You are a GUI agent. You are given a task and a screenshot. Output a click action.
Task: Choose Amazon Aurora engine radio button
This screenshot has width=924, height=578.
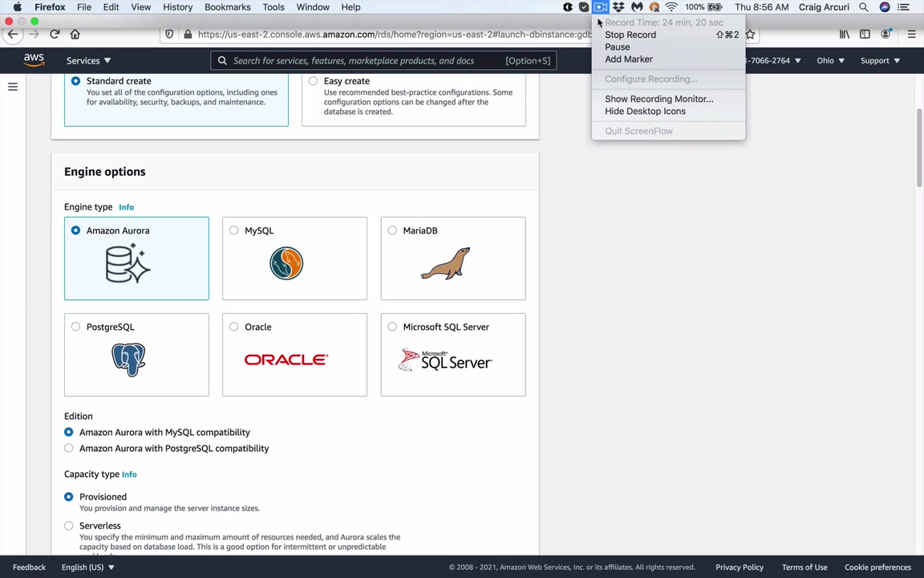pyautogui.click(x=75, y=230)
